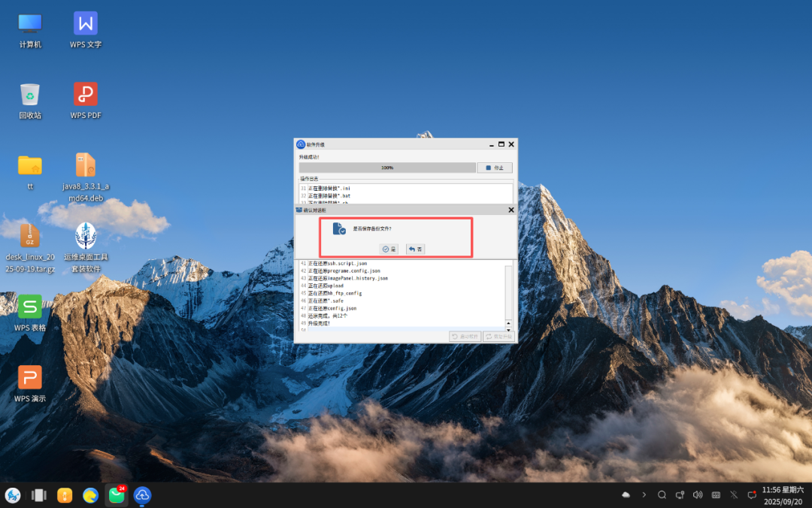Select log line "正在还原programe.config.json"
The width and height of the screenshot is (812, 508).
(344, 271)
